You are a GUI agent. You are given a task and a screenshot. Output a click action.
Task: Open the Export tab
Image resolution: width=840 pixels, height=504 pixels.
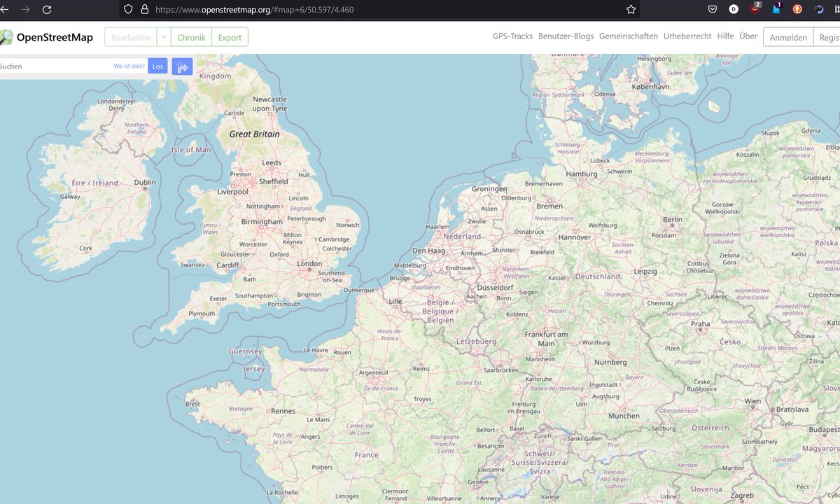click(x=230, y=37)
